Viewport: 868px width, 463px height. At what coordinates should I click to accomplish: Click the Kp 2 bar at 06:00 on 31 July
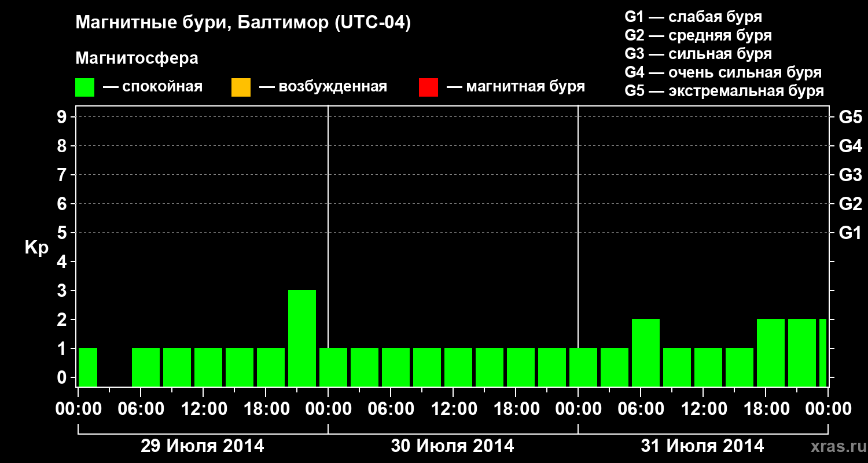point(646,352)
